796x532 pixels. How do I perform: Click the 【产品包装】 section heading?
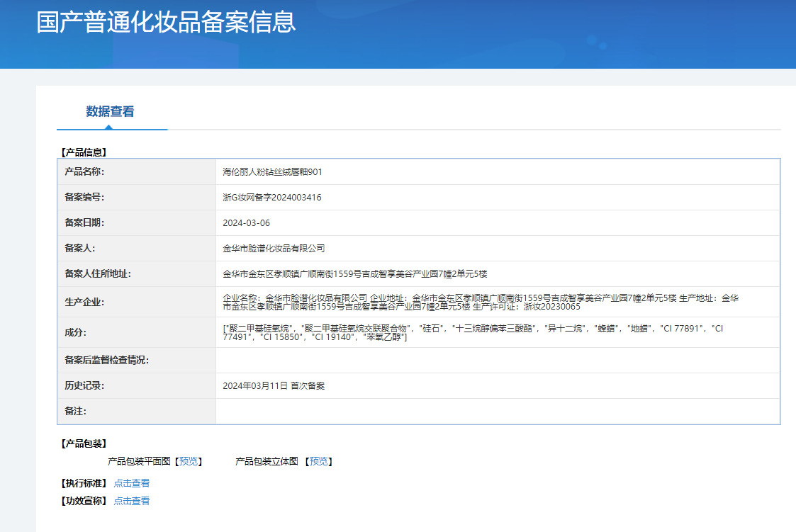click(84, 443)
